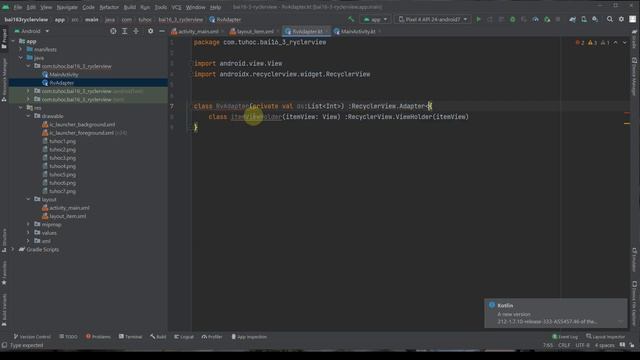
Task: Collapse the drawable folder
Action: tap(28, 116)
